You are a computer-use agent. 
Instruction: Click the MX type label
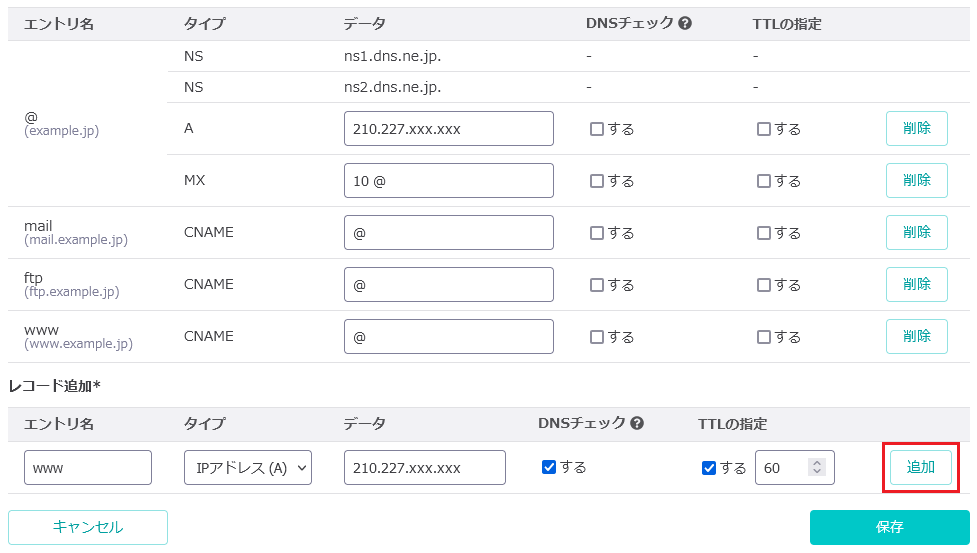point(194,181)
